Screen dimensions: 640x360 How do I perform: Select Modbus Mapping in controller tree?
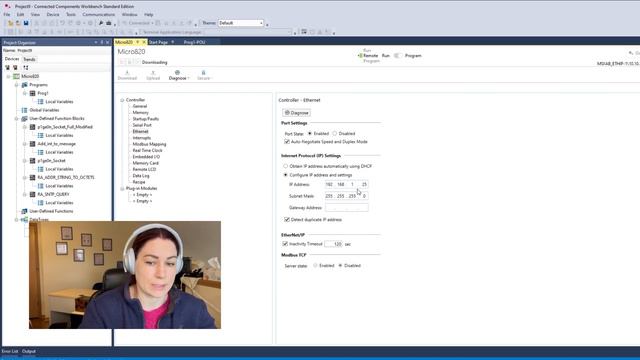click(x=149, y=144)
